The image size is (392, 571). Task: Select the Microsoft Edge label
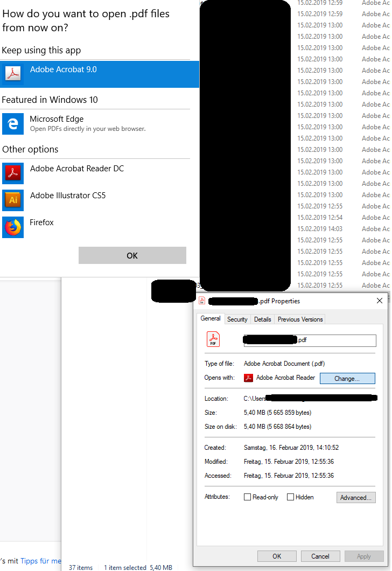pos(57,119)
